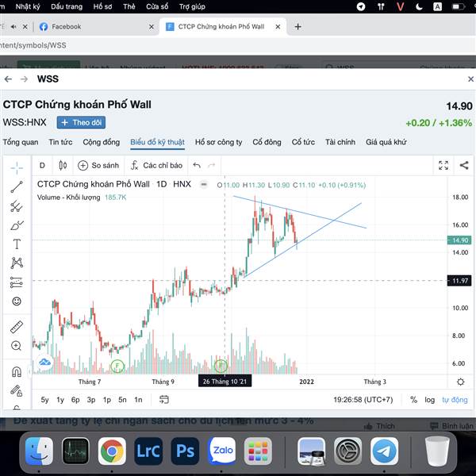This screenshot has height=476, width=476.
Task: Open the D timeframe interval selector
Action: point(42,166)
